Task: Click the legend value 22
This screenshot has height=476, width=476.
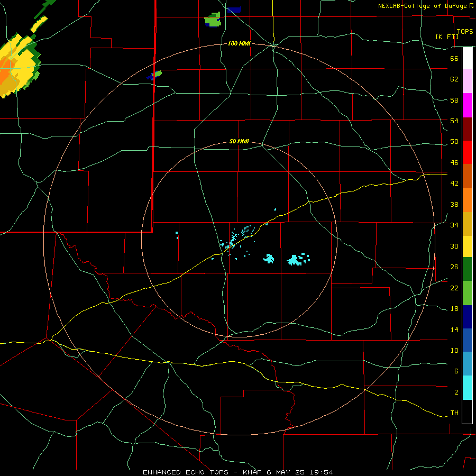Action: pyautogui.click(x=454, y=288)
